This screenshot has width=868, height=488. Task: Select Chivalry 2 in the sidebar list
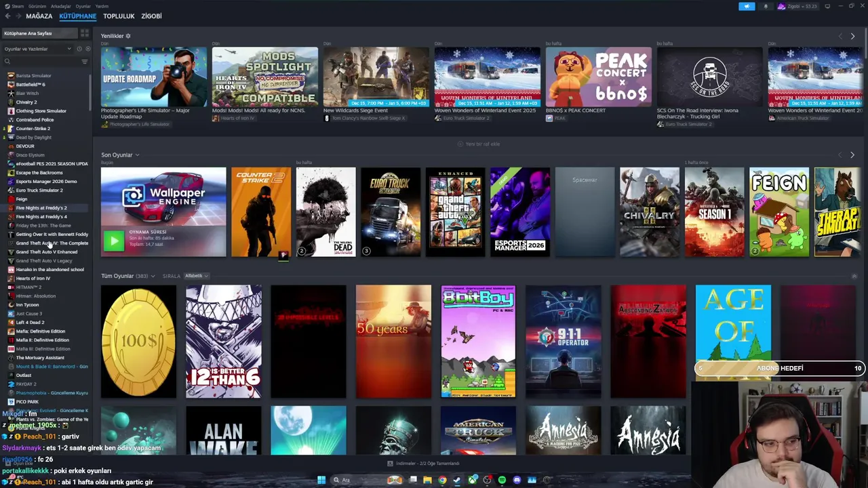click(26, 102)
